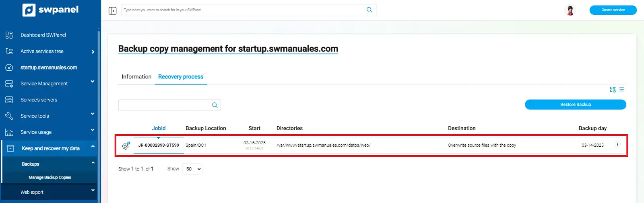
Task: Click the Restore Backup button
Action: pos(575,105)
